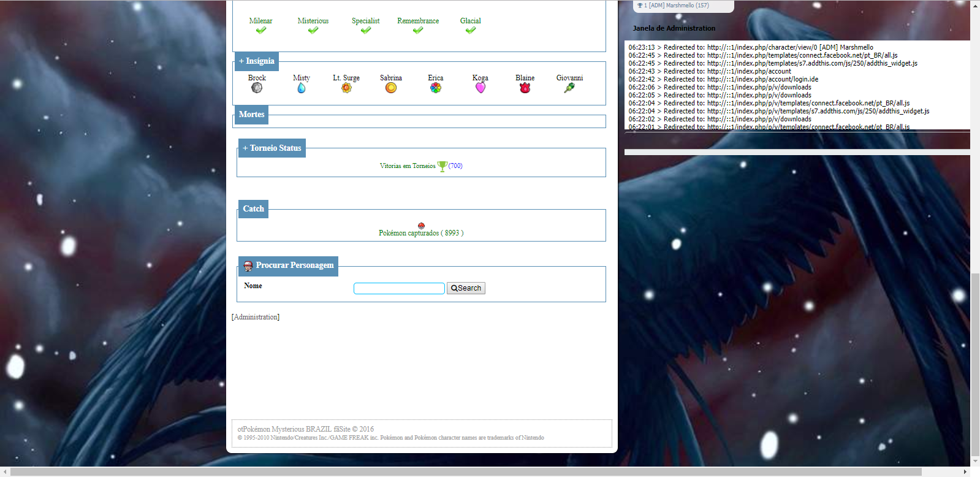The height and width of the screenshot is (477, 980).
Task: Click the Brock badge icon
Action: point(257,88)
